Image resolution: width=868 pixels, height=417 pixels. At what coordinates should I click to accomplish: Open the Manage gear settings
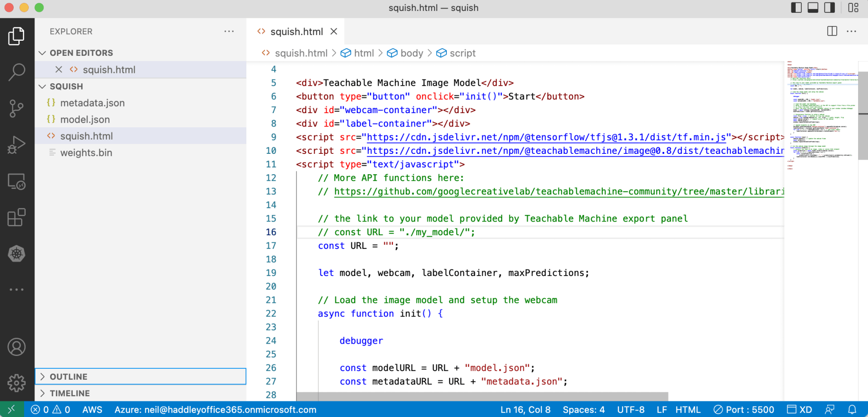[17, 382]
